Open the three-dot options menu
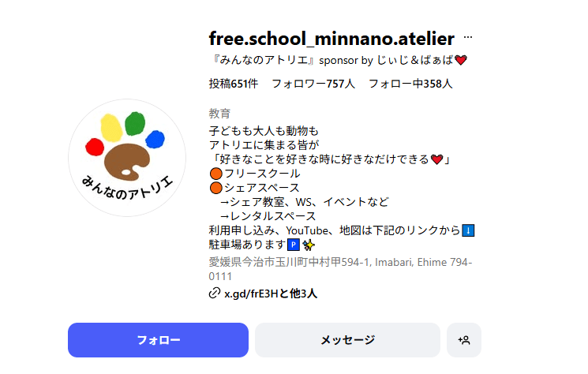 tap(468, 38)
